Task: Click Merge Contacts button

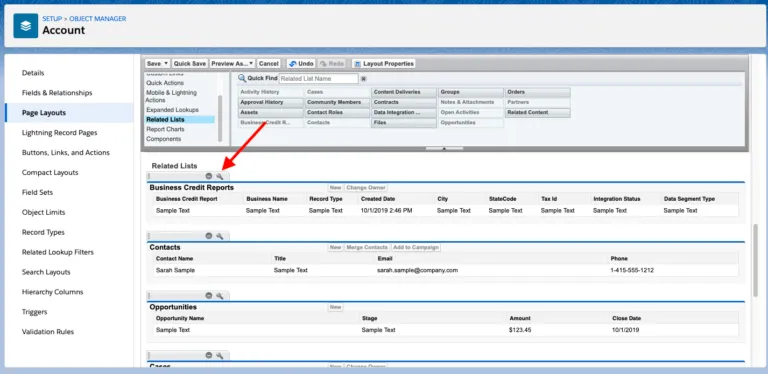Action: coord(367,248)
